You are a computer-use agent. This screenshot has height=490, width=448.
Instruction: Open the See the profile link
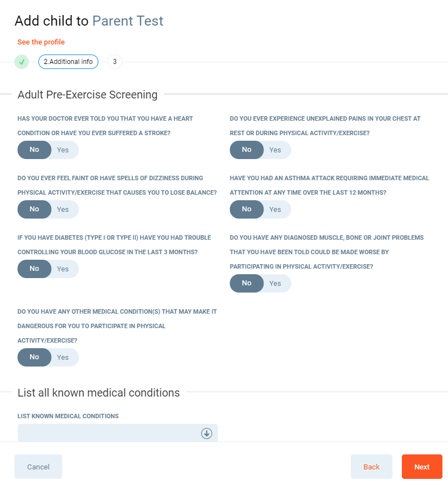[41, 42]
